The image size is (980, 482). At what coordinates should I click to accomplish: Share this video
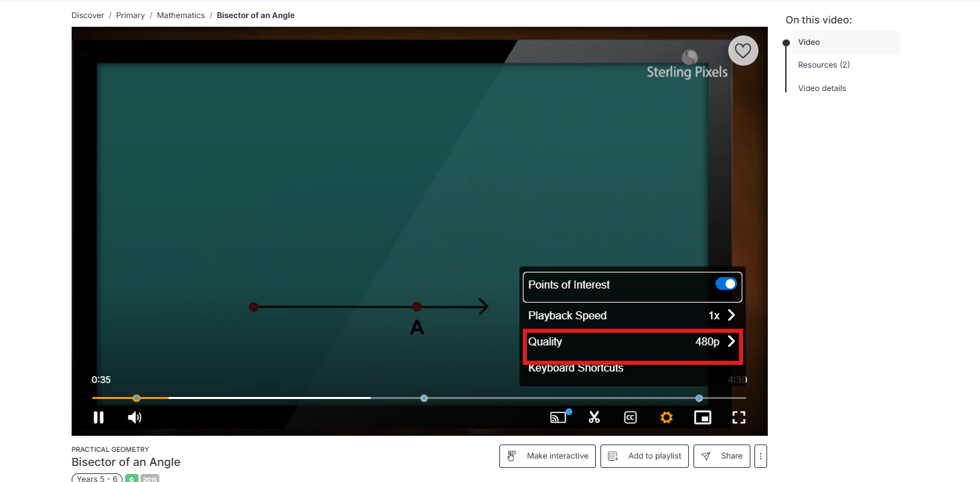[722, 456]
